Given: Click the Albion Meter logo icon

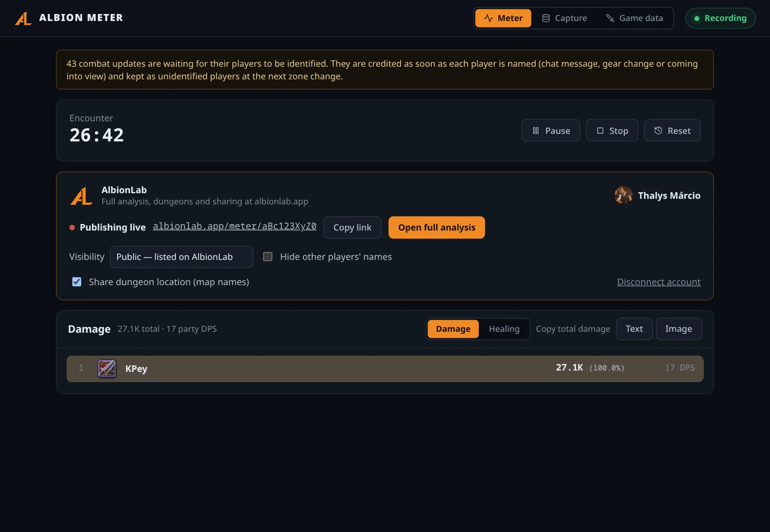Looking at the screenshot, I should (x=23, y=18).
